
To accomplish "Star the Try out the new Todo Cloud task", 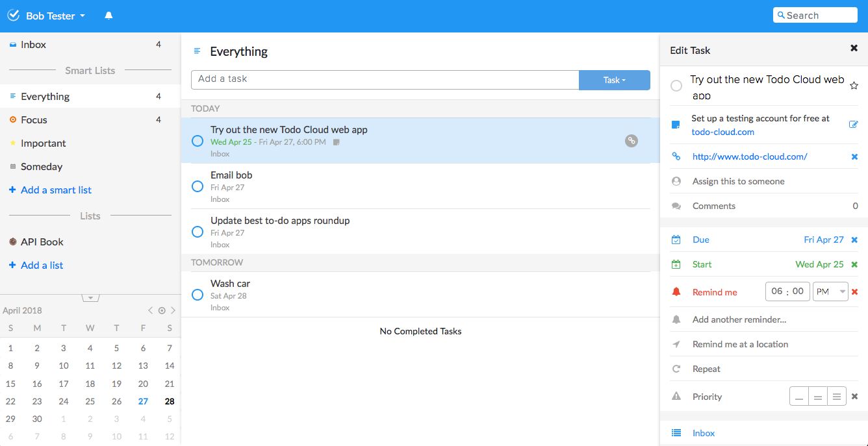I will tap(854, 85).
